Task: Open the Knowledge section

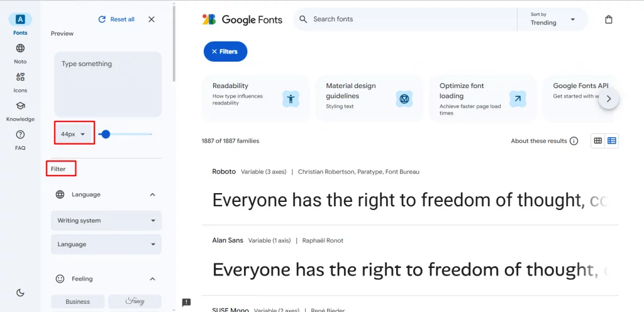Action: (x=20, y=111)
